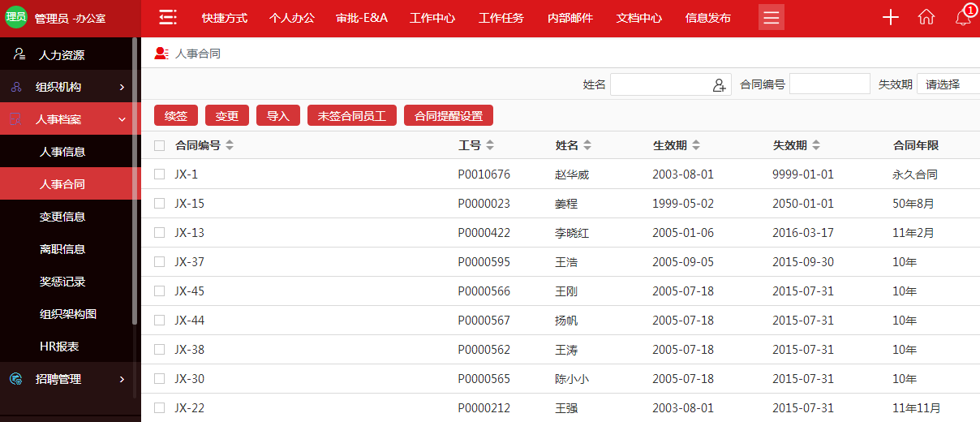The height and width of the screenshot is (422, 980).
Task: Click the 人事档案 sidebar icon
Action: tap(15, 119)
